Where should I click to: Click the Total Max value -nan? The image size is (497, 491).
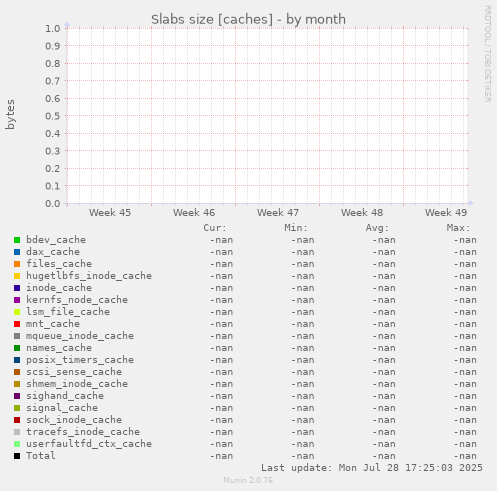465,456
